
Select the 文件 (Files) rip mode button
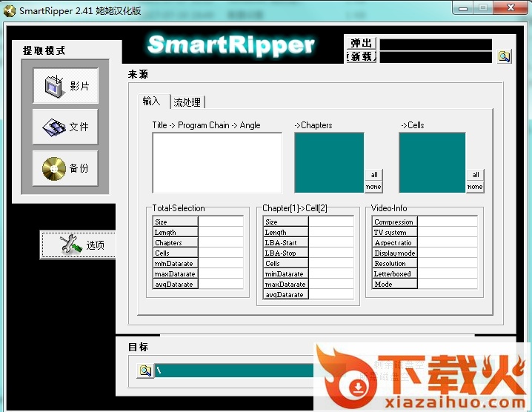pos(65,127)
